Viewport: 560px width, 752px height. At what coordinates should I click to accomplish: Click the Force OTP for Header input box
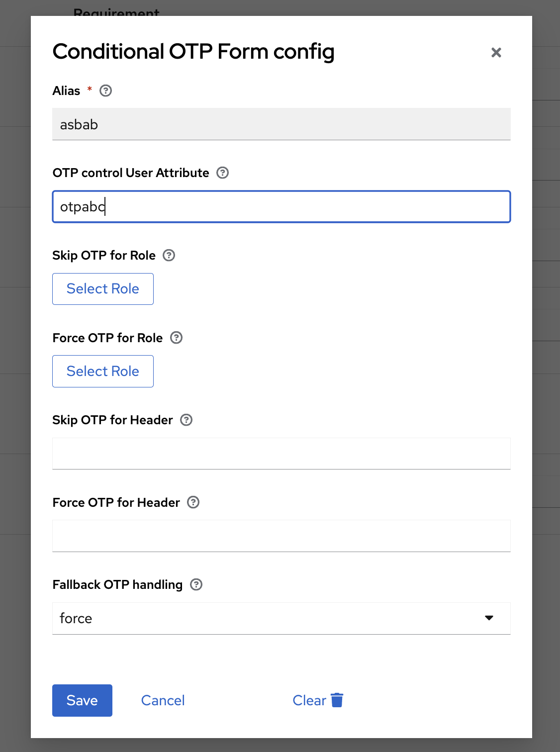tap(281, 536)
